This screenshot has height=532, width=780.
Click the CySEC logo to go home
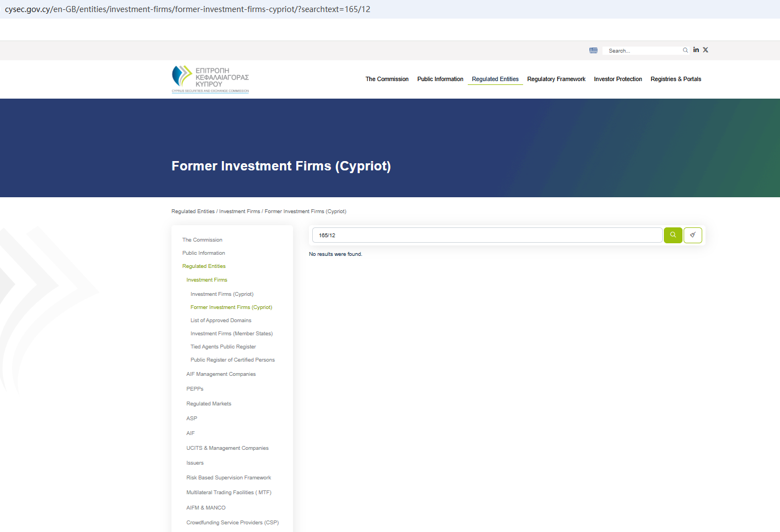[210, 79]
